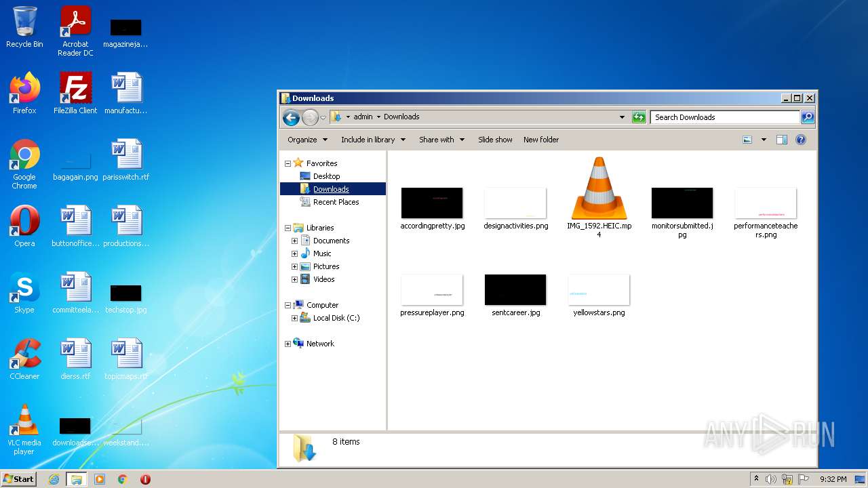The height and width of the screenshot is (488, 868).
Task: Change your view icon in toolbar
Action: point(747,140)
